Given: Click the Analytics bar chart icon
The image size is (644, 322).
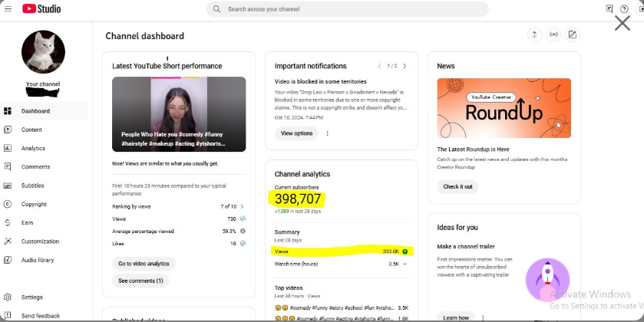Looking at the screenshot, I should click(x=8, y=148).
